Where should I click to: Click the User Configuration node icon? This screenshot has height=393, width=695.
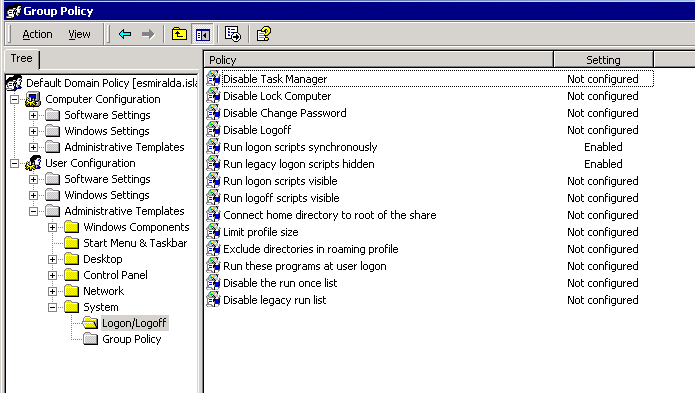(33, 163)
